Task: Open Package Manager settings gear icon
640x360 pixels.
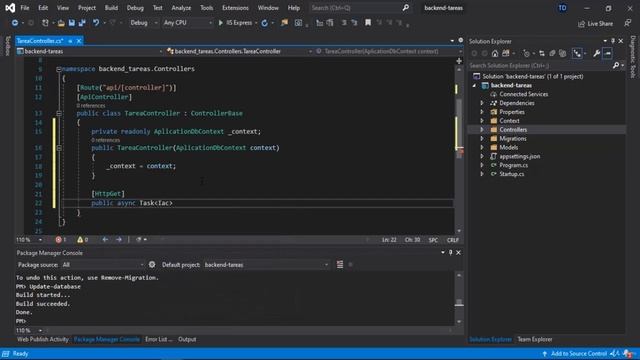Action: click(152, 264)
